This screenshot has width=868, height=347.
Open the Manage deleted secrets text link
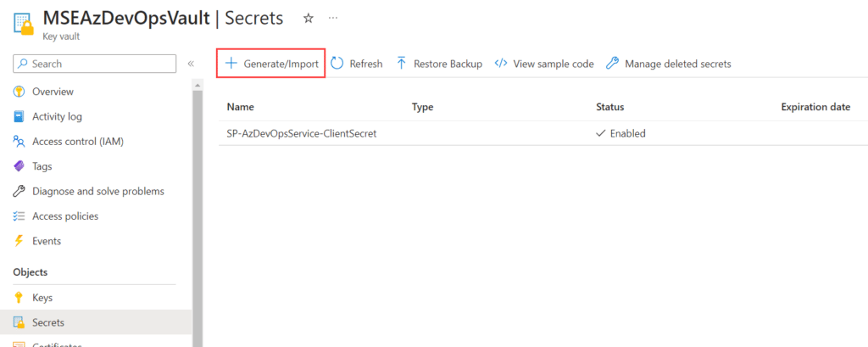[x=678, y=64]
